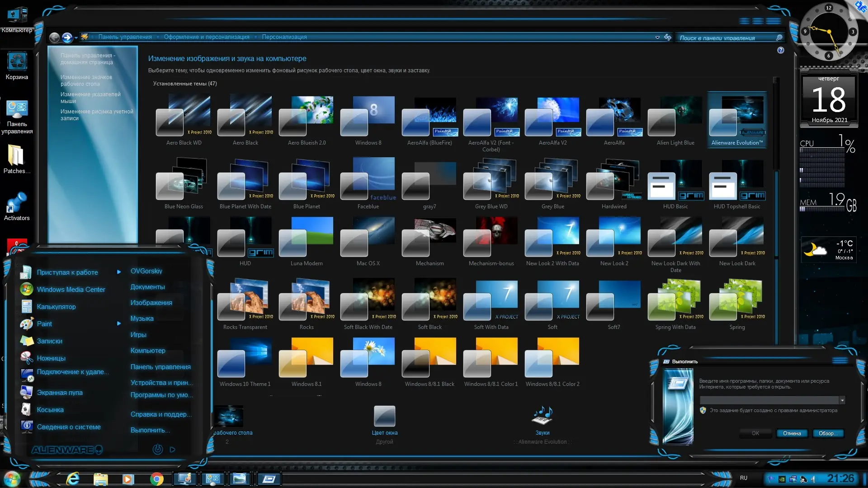Image resolution: width=868 pixels, height=488 pixels.
Task: Open Калькулятор from the Start menu
Action: pos(56,307)
